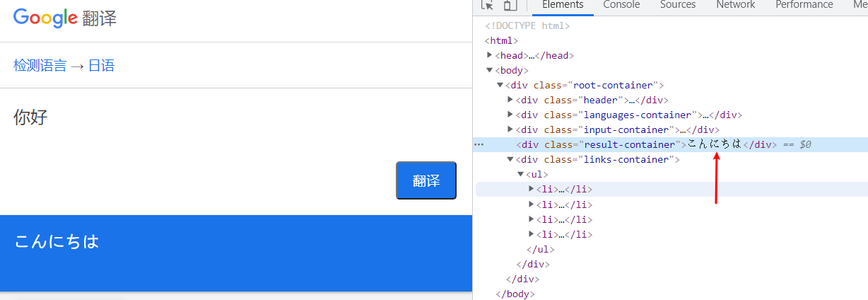The image size is (868, 300).
Task: Collapse the body node arrow
Action: click(x=490, y=70)
